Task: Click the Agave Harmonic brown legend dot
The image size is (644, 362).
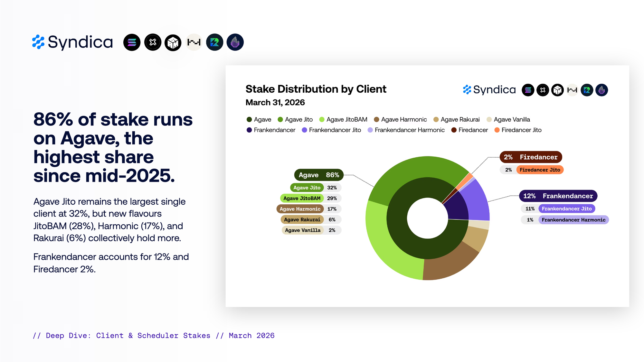Action: [376, 119]
